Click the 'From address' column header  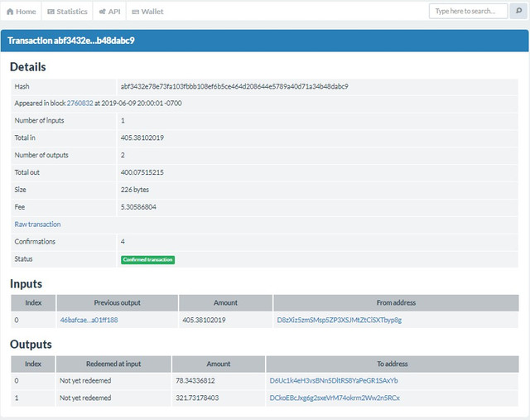pyautogui.click(x=396, y=302)
